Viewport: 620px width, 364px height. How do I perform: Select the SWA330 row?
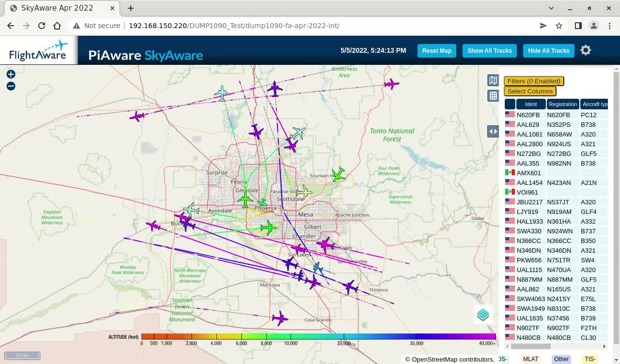pyautogui.click(x=556, y=231)
